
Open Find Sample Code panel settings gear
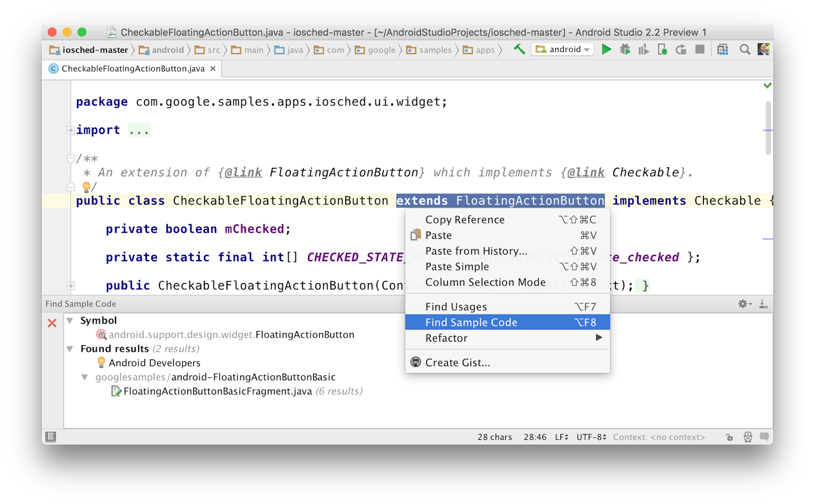(x=743, y=303)
